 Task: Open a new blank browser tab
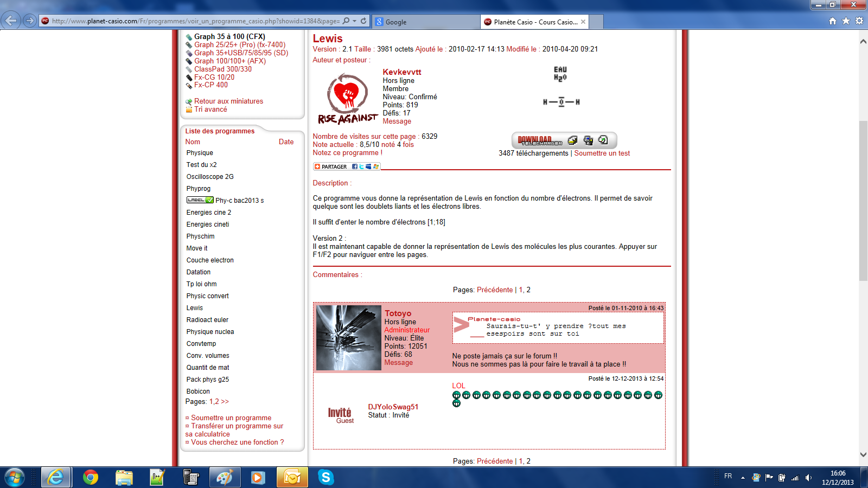click(596, 22)
